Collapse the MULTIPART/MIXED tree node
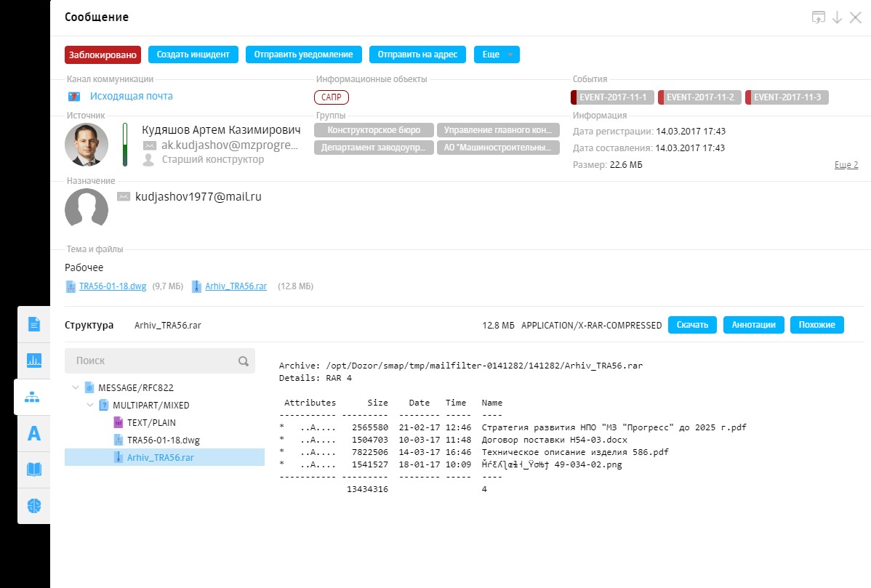871x588 pixels. [90, 405]
